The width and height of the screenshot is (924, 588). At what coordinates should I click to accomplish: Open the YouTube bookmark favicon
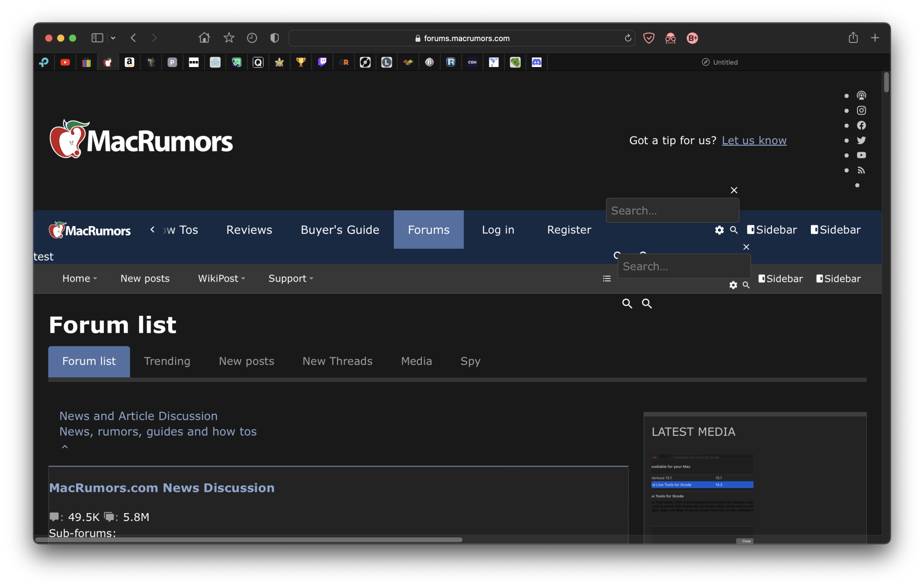(x=65, y=62)
